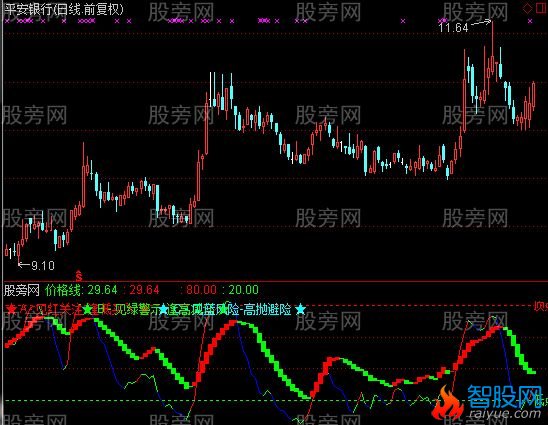This screenshot has width=548, height=425.
Task: Click the red $ marker below the candlesticks
Action: pyautogui.click(x=79, y=276)
